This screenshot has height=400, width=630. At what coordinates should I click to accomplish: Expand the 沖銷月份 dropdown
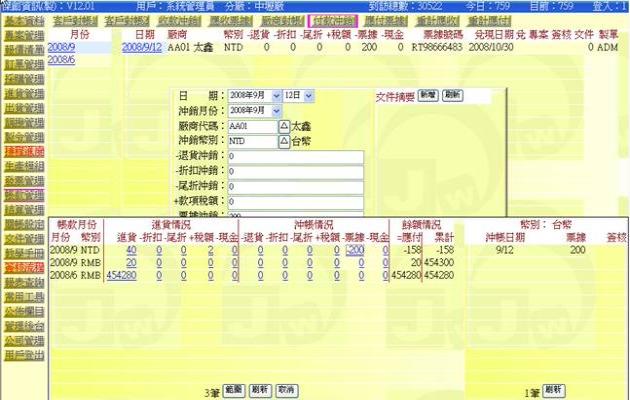click(x=254, y=109)
